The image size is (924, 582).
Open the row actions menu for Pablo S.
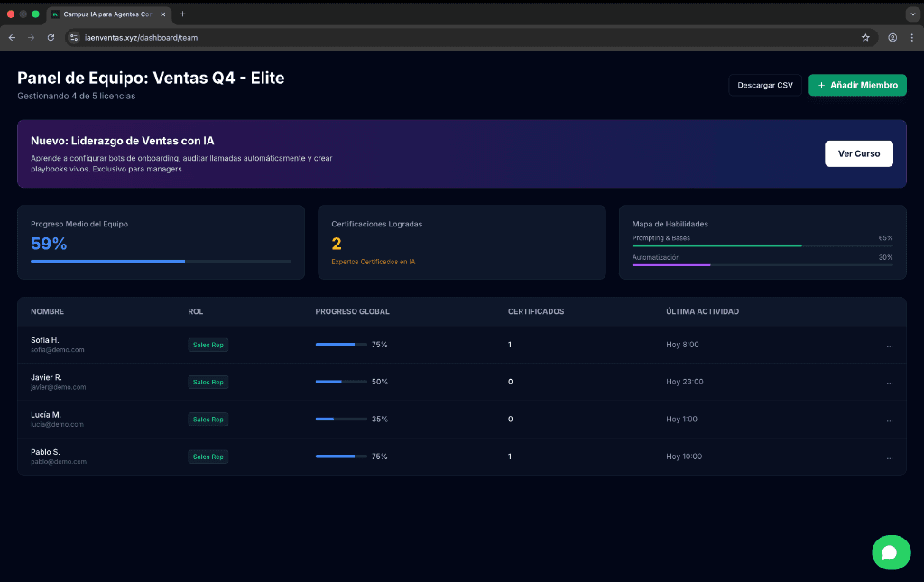pyautogui.click(x=890, y=456)
